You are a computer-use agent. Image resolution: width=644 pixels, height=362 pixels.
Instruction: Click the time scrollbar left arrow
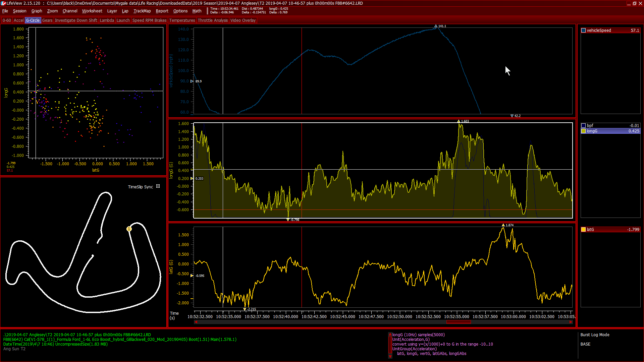(x=196, y=322)
